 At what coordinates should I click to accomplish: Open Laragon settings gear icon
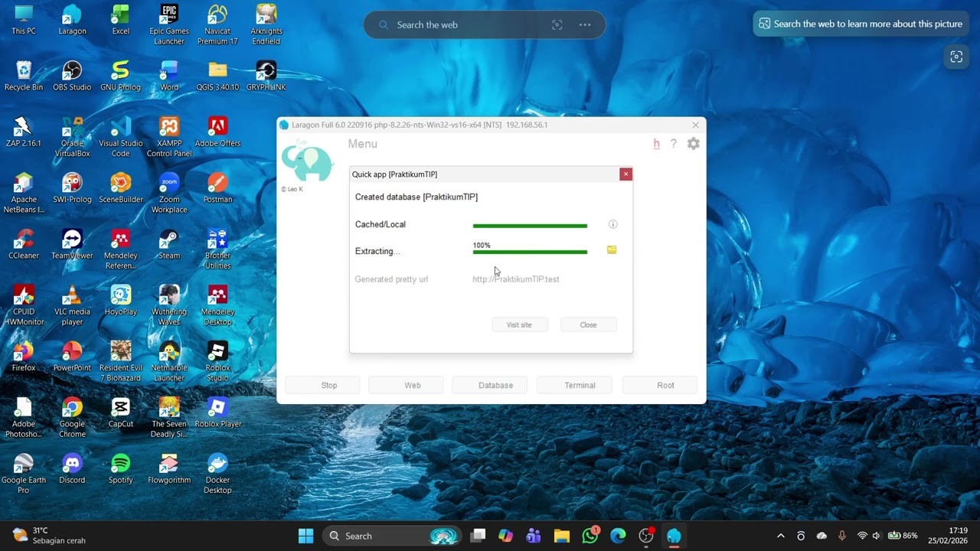(x=693, y=144)
